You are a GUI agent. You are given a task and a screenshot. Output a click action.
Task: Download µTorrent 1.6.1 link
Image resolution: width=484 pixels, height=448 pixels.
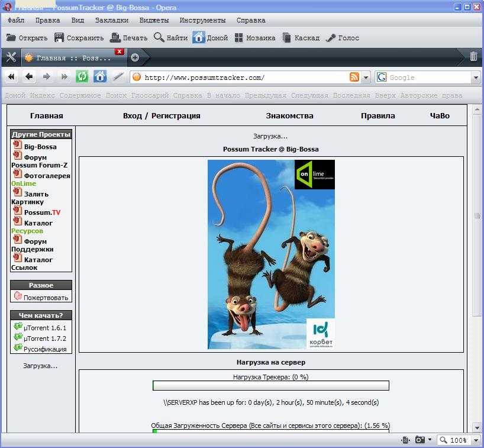[x=45, y=328]
